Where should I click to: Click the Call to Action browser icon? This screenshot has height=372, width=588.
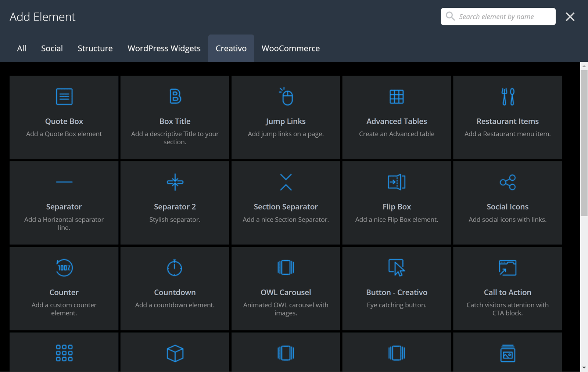(x=508, y=268)
